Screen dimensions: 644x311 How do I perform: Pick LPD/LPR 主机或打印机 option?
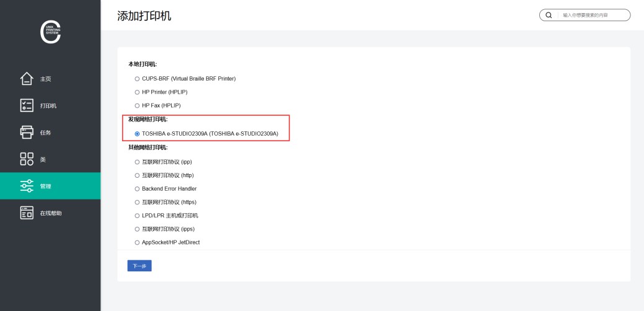pyautogui.click(x=137, y=216)
